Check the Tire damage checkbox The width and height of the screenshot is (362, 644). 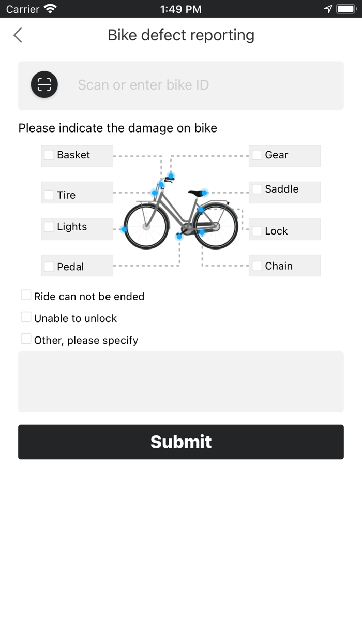49,195
